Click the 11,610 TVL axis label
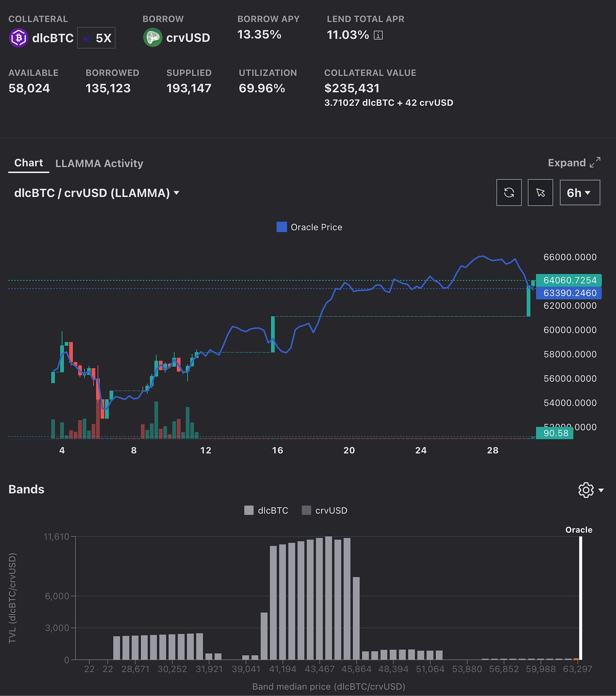Image resolution: width=616 pixels, height=696 pixels. (56, 536)
